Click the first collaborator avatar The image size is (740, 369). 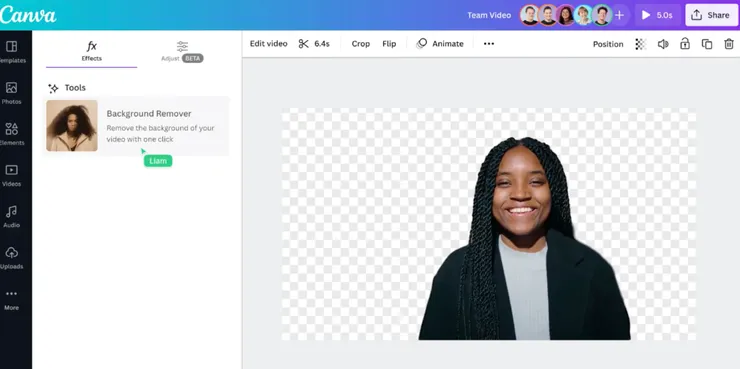(530, 15)
